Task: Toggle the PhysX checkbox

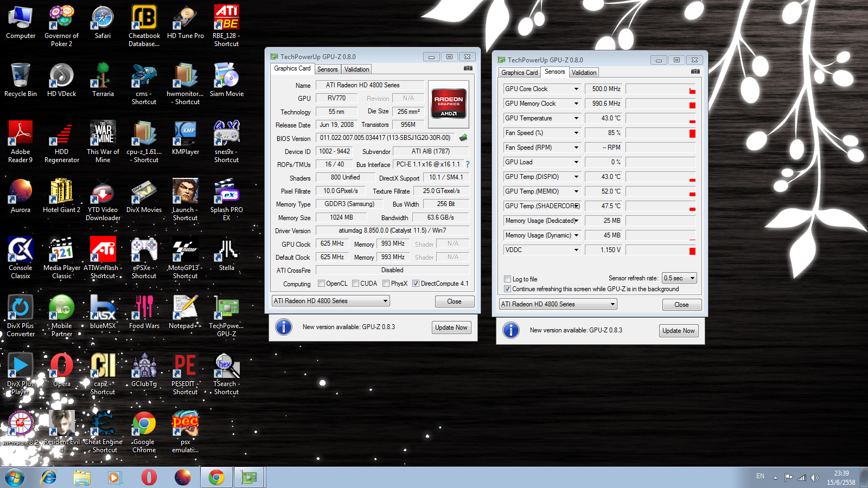Action: pos(386,283)
